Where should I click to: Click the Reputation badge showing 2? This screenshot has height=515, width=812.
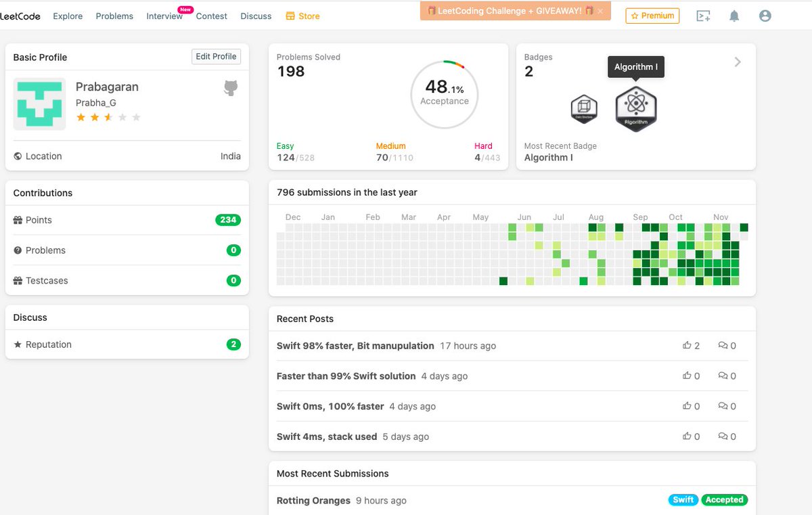click(233, 344)
